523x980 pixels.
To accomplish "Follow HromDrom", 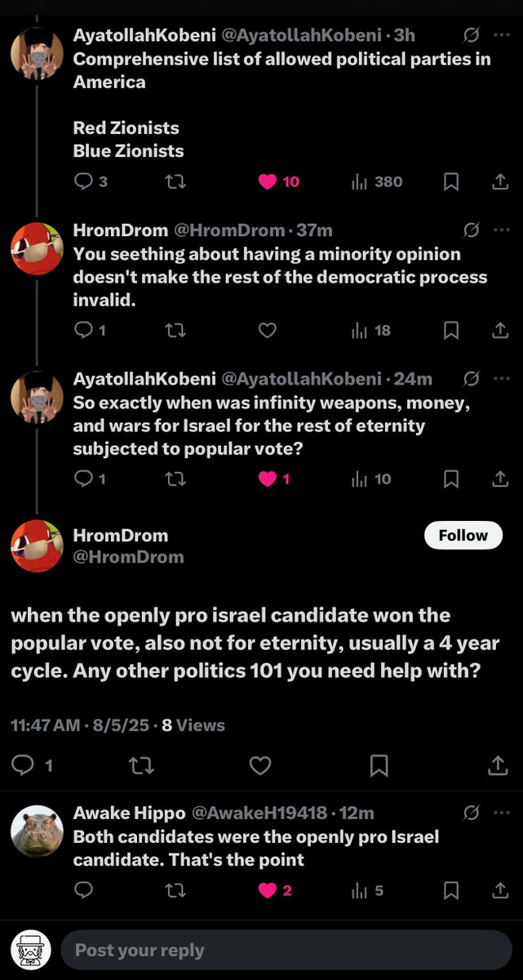I will click(x=463, y=536).
